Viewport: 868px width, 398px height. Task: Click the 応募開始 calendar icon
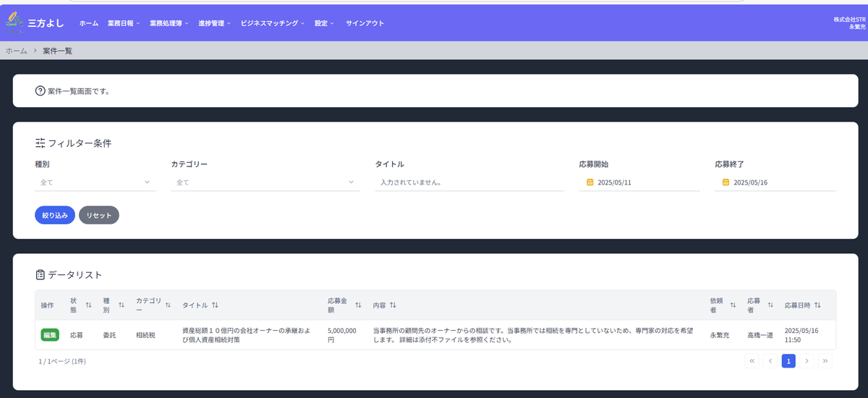pos(590,182)
